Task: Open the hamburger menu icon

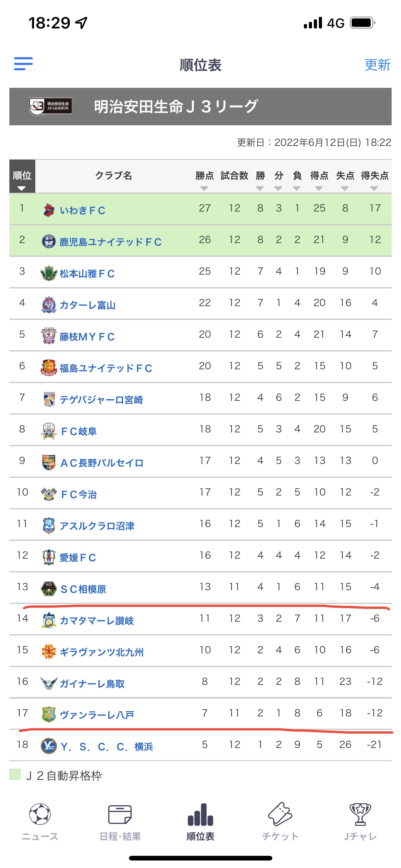Action: pyautogui.click(x=23, y=64)
